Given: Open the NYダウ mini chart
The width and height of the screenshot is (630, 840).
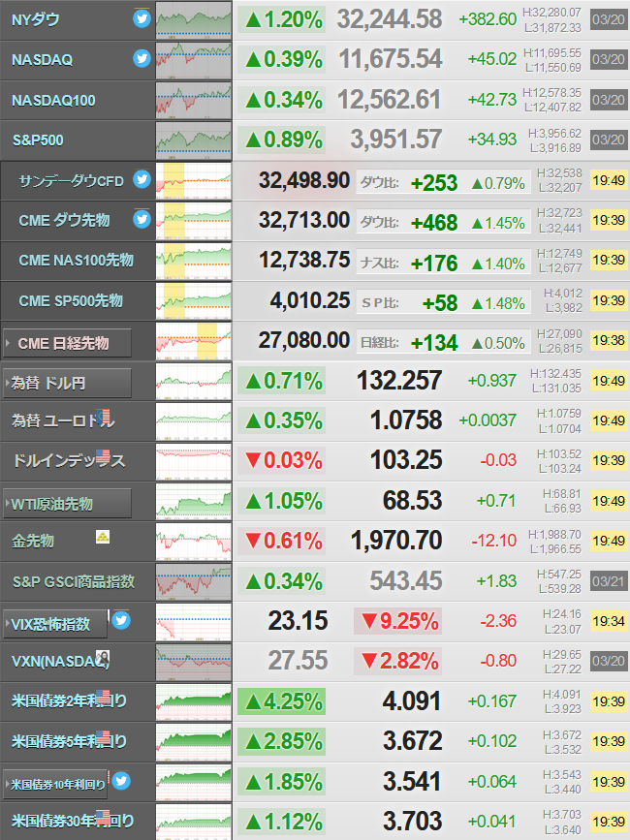Looking at the screenshot, I should (x=194, y=20).
